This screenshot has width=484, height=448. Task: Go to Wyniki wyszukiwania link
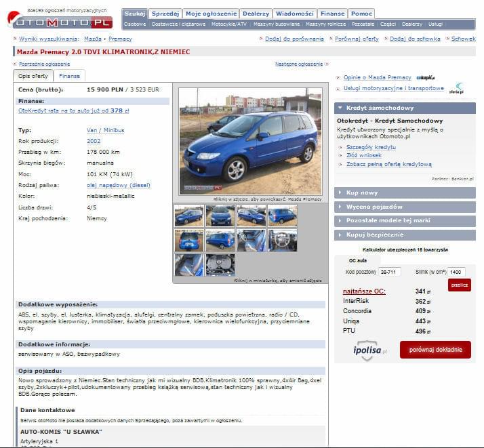click(49, 39)
